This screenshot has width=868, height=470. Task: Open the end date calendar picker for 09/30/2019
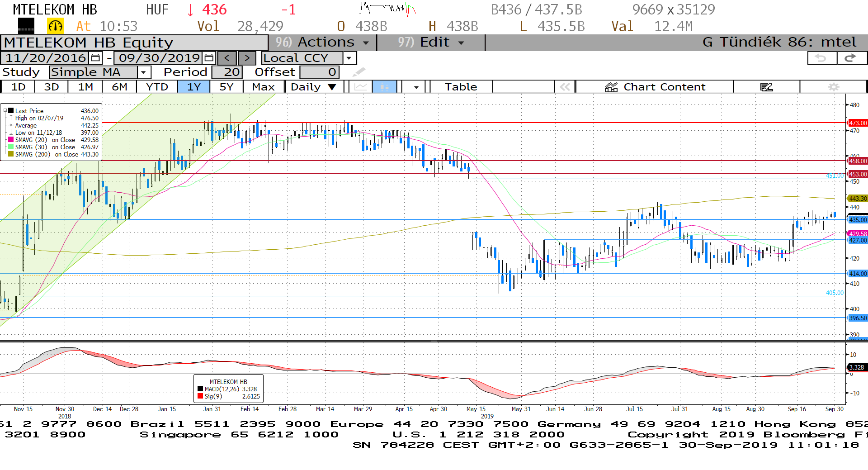click(x=209, y=58)
